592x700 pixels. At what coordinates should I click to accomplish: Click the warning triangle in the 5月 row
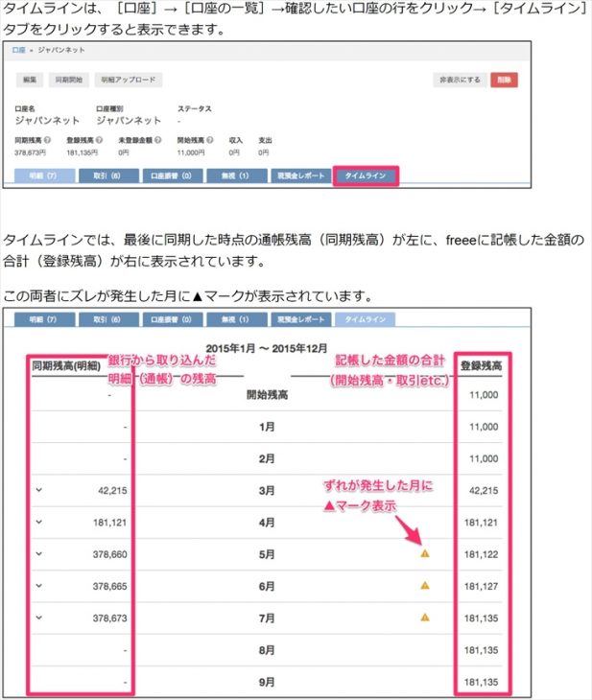coord(424,553)
